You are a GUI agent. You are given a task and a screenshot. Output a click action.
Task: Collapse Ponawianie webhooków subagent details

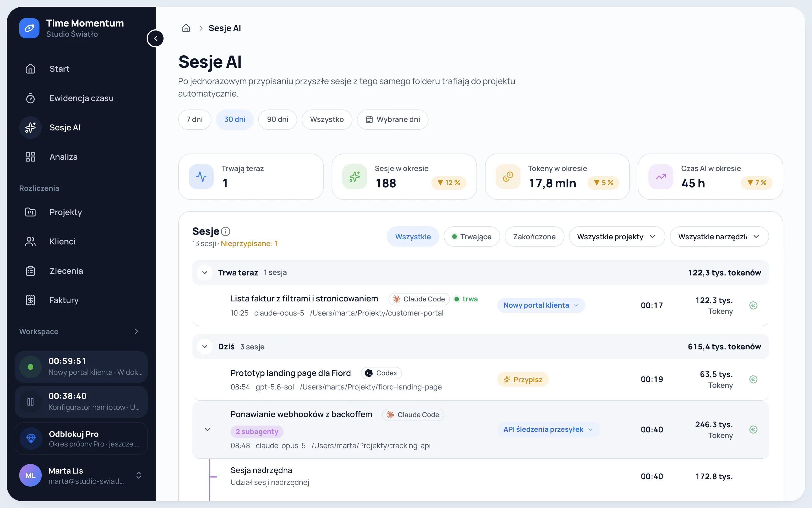pyautogui.click(x=208, y=430)
